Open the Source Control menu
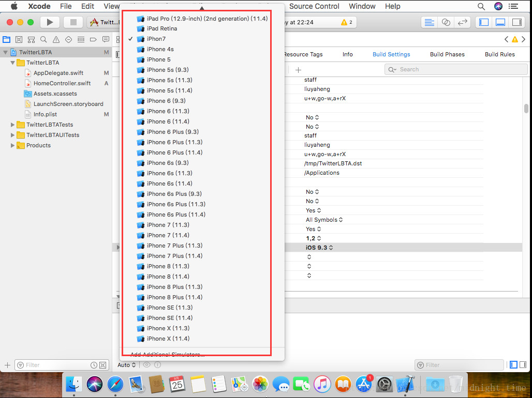Viewport: 532px width, 398px height. (314, 6)
